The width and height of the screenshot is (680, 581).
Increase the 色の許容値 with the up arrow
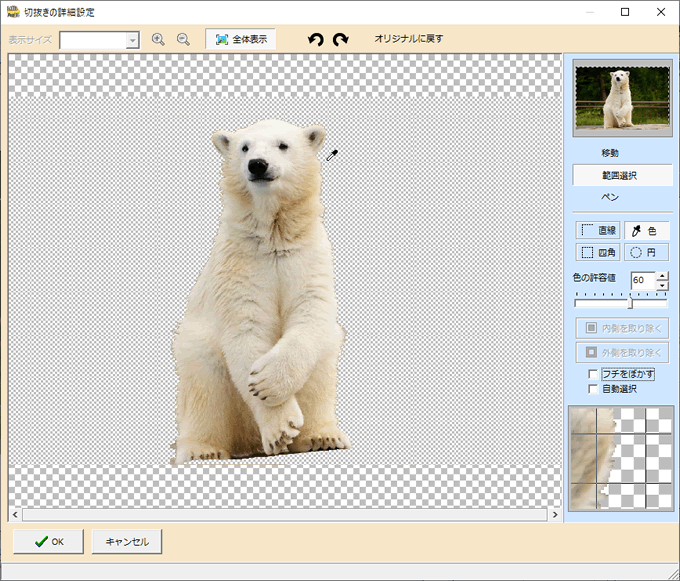click(662, 276)
